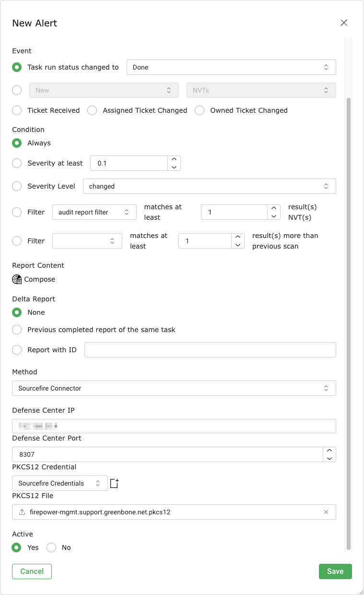
Task: Click the Report with ID text field
Action: tap(210, 350)
